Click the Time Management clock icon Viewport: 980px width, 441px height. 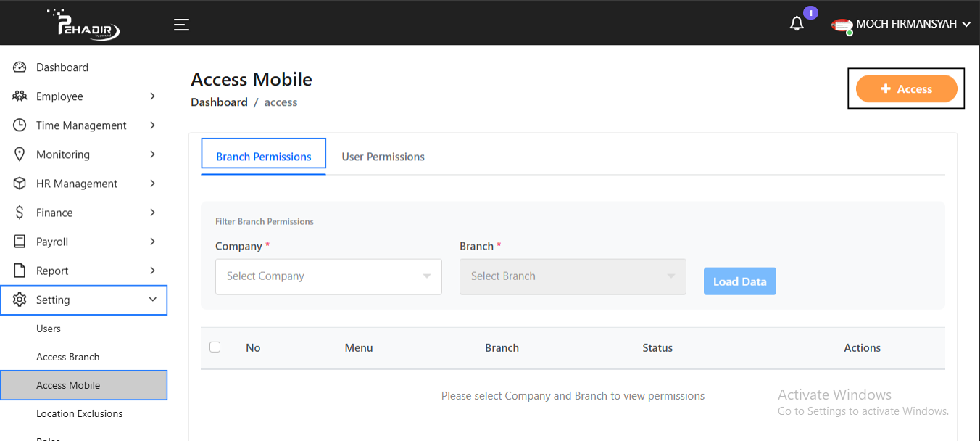pos(19,125)
